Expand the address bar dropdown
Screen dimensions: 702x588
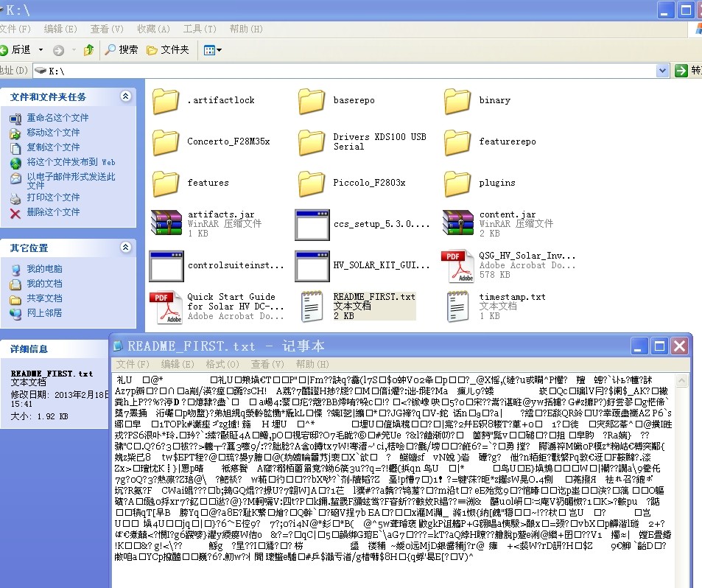(663, 70)
